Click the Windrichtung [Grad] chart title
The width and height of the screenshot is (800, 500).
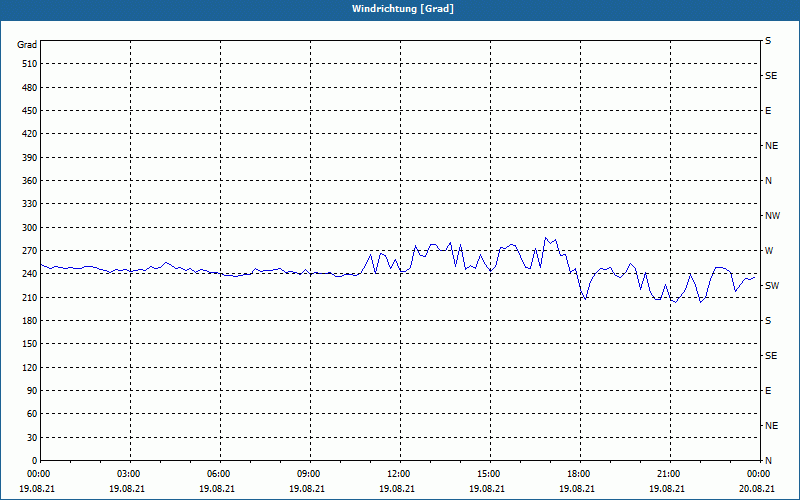pyautogui.click(x=403, y=9)
